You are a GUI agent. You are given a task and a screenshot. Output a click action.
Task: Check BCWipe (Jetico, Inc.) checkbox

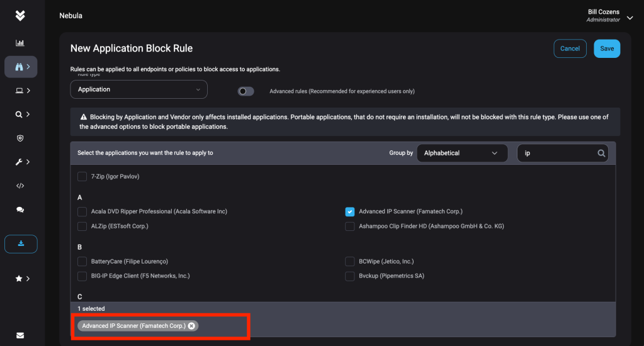click(x=349, y=262)
